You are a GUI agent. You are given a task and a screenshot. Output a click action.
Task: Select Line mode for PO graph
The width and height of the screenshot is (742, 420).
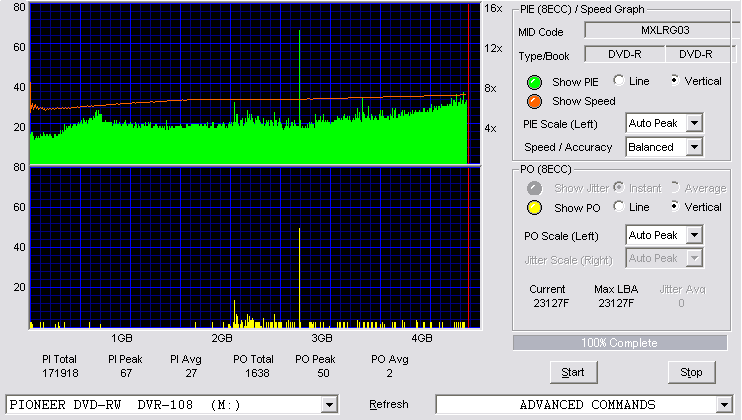618,206
